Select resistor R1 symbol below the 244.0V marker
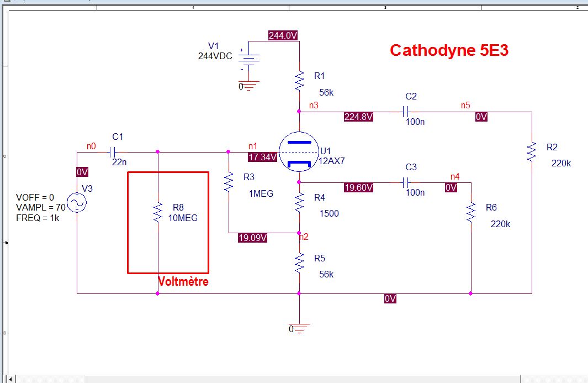588x383 pixels. pos(299,81)
